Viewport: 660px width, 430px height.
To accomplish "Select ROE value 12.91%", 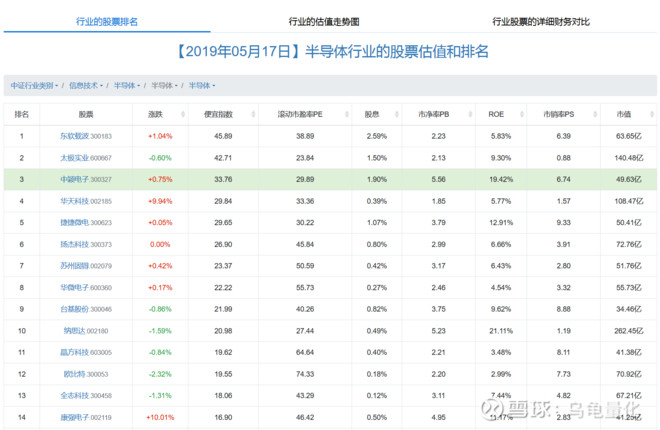I will (501, 223).
